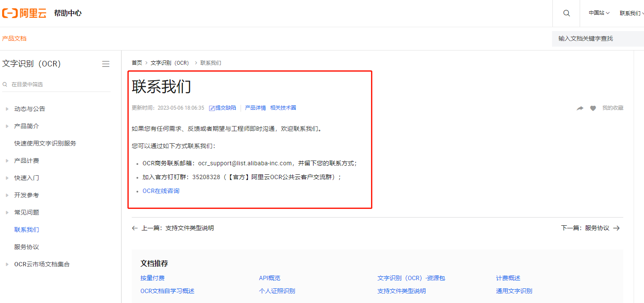Select 联系我们 in the sidebar
This screenshot has width=644, height=303.
coord(27,230)
